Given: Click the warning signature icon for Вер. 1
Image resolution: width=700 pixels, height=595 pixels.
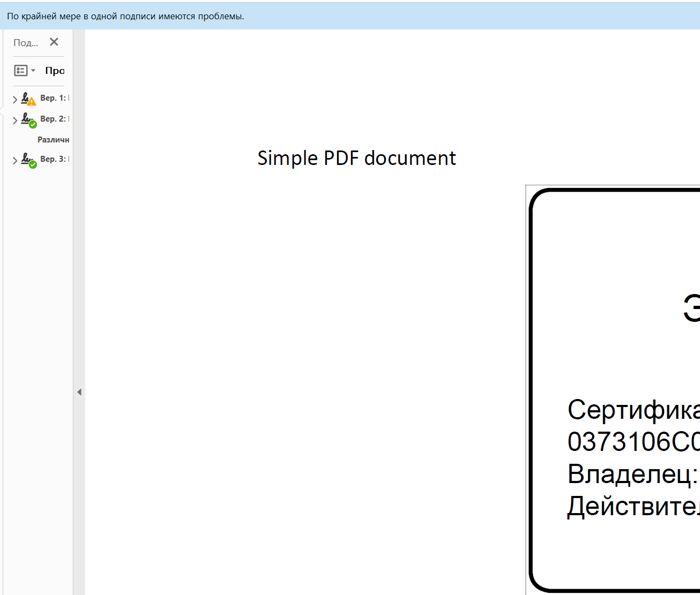Looking at the screenshot, I should [28, 99].
